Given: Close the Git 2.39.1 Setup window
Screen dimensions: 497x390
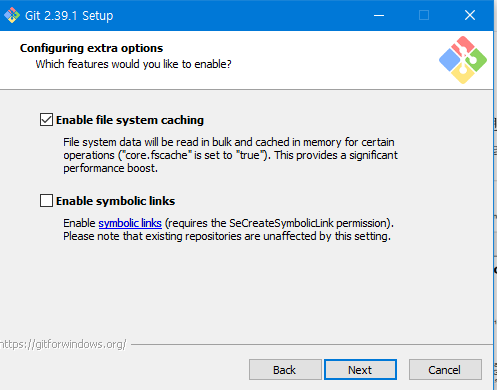Looking at the screenshot, I should (470, 15).
